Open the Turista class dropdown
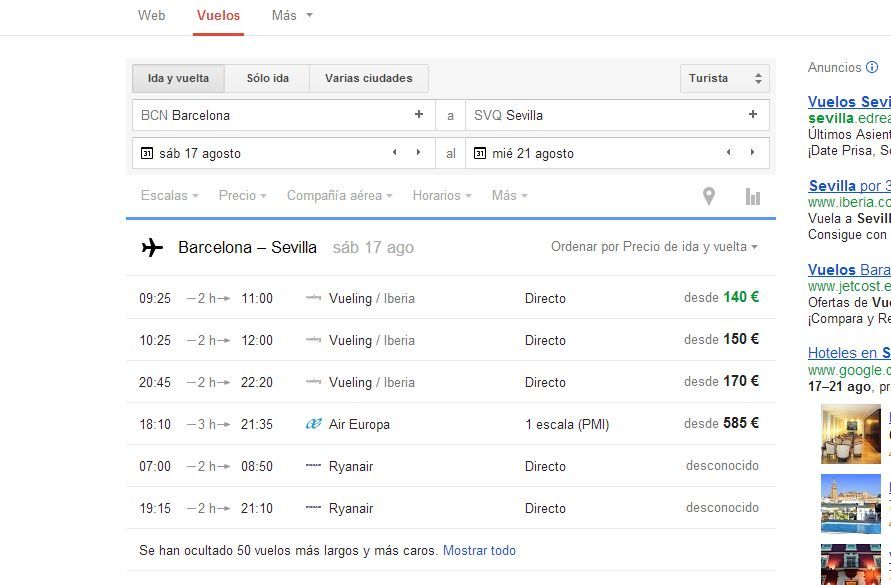The image size is (891, 585). click(x=725, y=78)
